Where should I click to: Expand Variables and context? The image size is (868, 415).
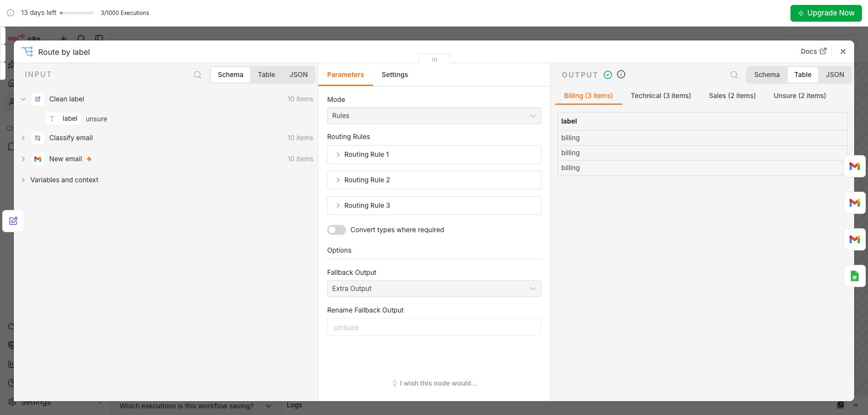coord(23,180)
